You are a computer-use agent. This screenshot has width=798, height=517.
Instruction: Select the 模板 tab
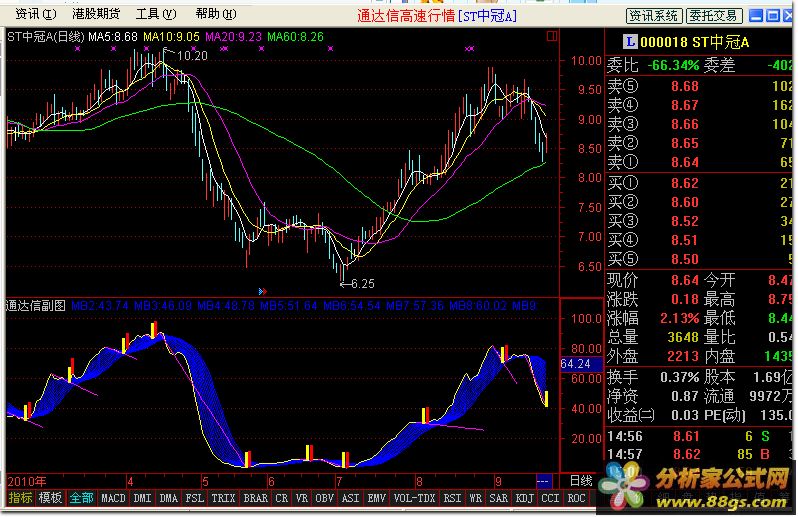click(50, 498)
